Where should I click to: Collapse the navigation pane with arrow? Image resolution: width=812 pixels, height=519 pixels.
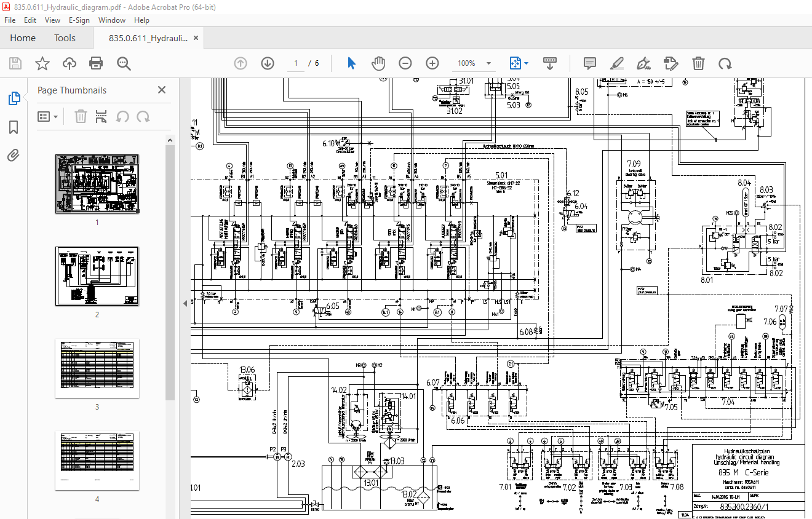pyautogui.click(x=185, y=303)
